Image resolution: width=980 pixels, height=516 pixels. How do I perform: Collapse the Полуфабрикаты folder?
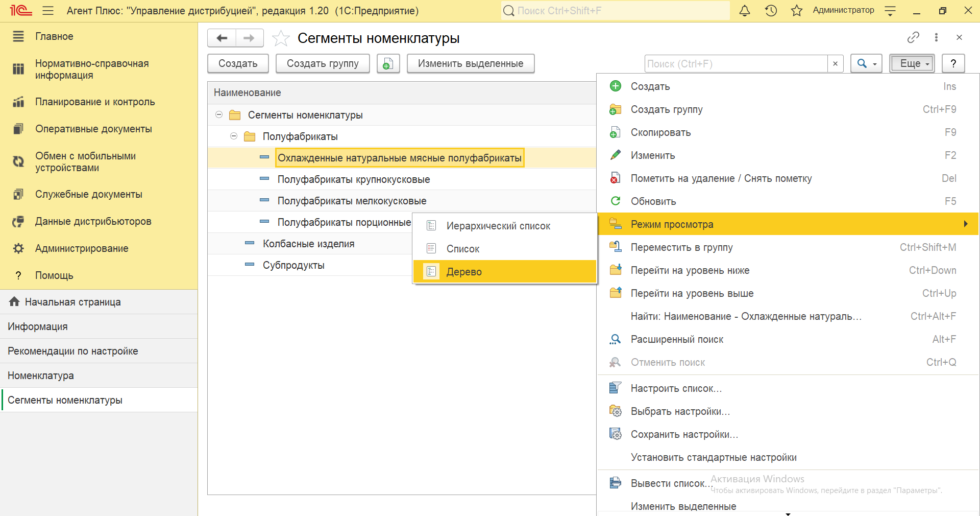(234, 136)
